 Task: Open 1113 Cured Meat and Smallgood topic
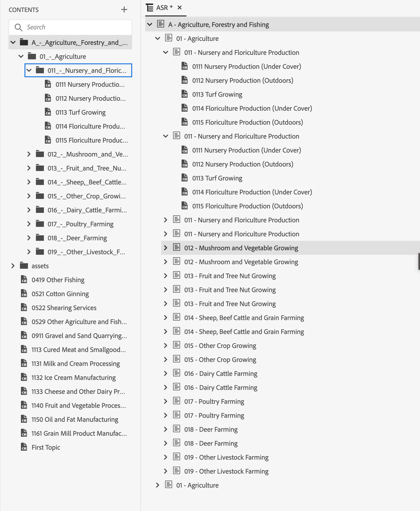click(x=79, y=350)
